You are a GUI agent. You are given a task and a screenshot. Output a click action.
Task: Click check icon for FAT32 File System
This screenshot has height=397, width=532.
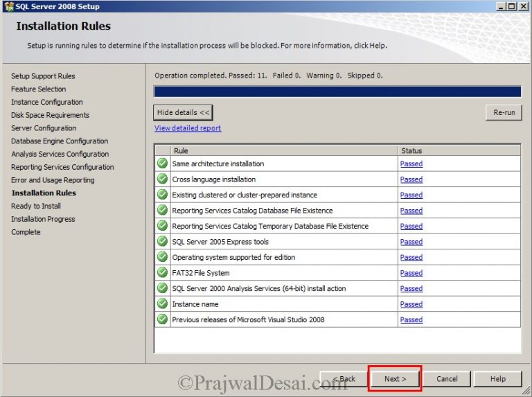point(163,273)
